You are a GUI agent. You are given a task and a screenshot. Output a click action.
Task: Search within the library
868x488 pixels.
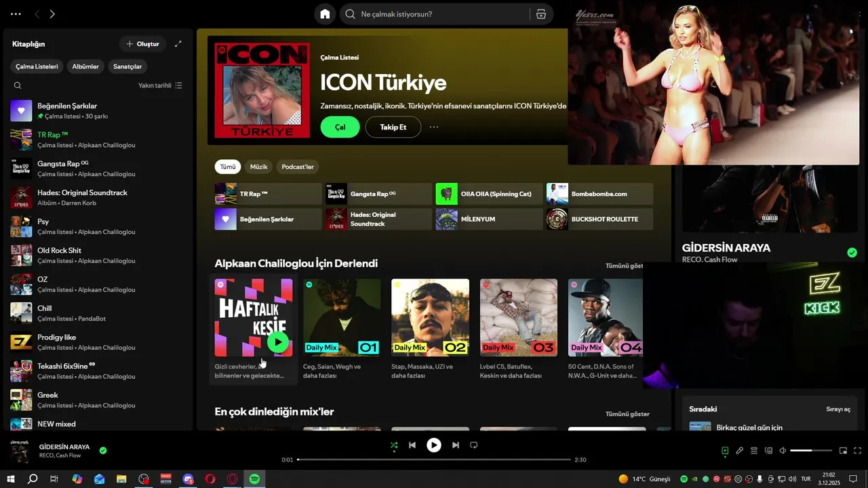point(18,85)
